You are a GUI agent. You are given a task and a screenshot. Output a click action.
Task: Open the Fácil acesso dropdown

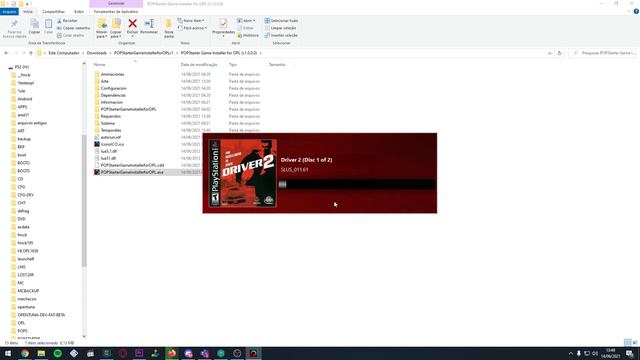tap(192, 28)
